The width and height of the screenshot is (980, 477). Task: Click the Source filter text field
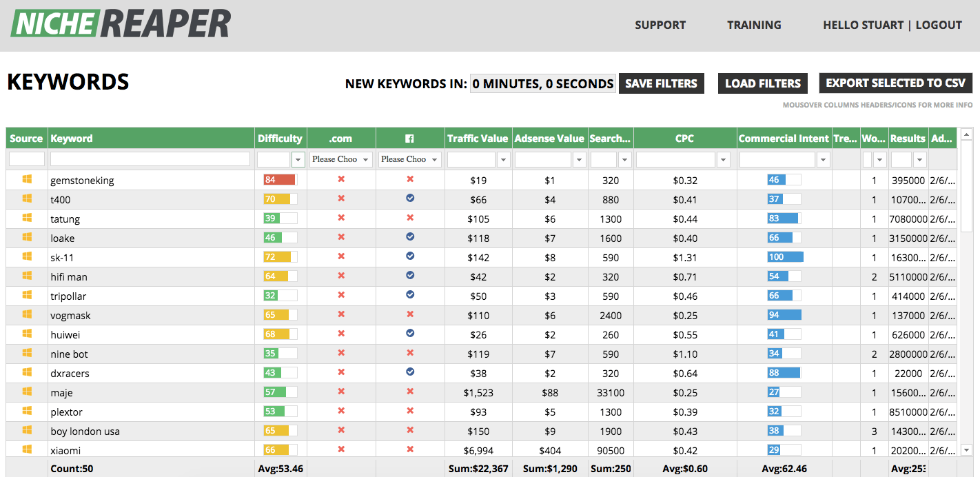27,159
